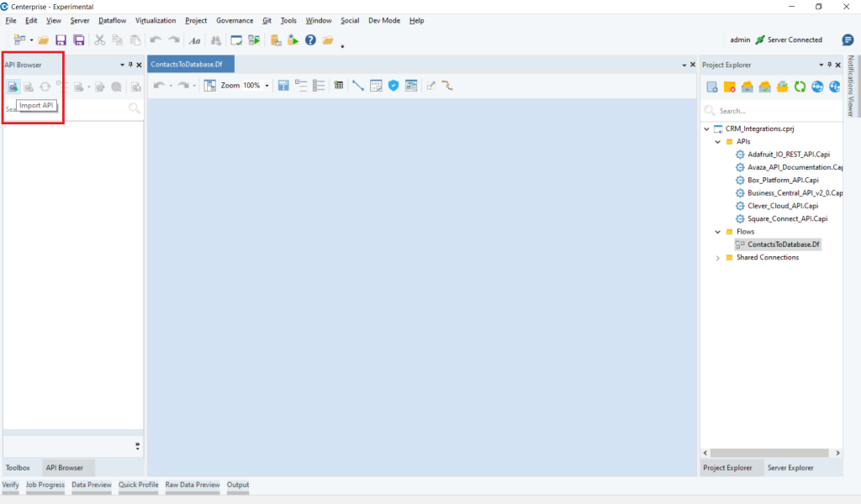The width and height of the screenshot is (861, 504).
Task: Click the Import API icon
Action: pyautogui.click(x=12, y=86)
